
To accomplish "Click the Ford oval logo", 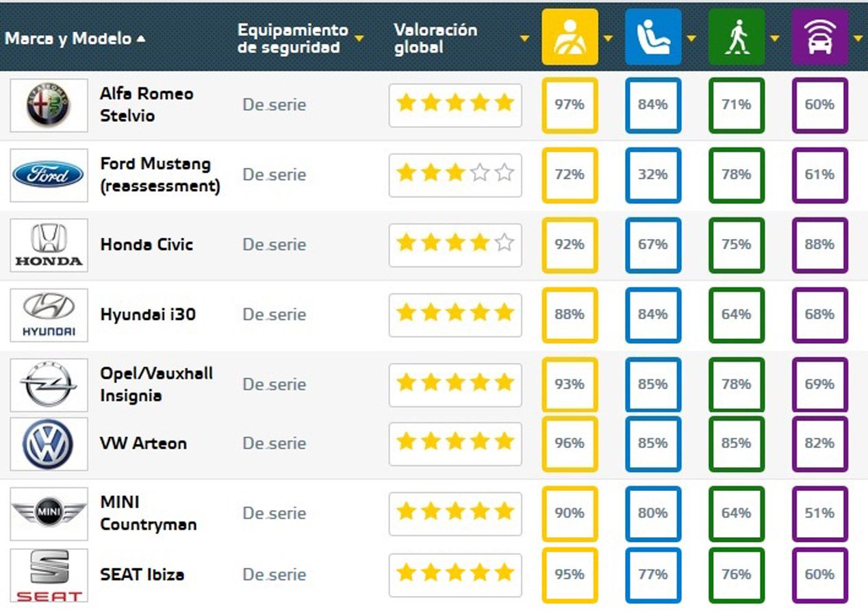I will click(49, 175).
